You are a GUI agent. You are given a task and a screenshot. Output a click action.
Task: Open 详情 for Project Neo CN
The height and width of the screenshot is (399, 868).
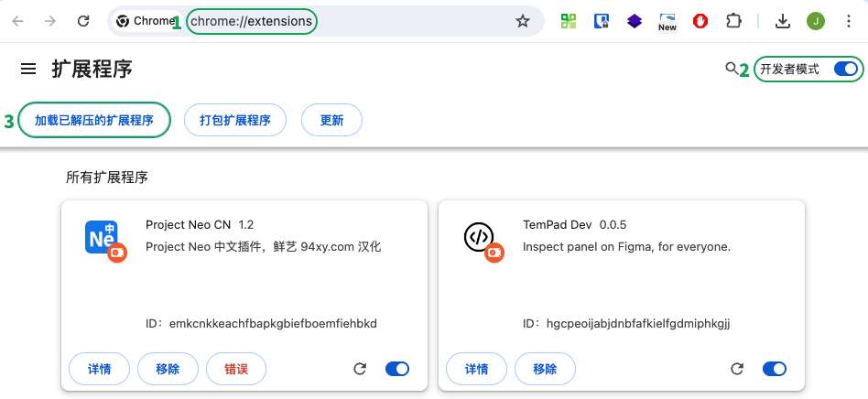tap(99, 369)
